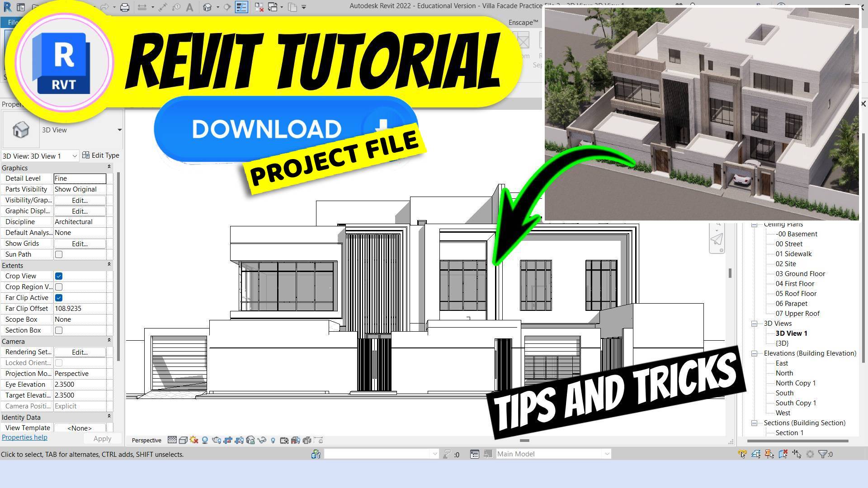The image size is (868, 488).
Task: Open the Properties help link
Action: click(x=24, y=437)
